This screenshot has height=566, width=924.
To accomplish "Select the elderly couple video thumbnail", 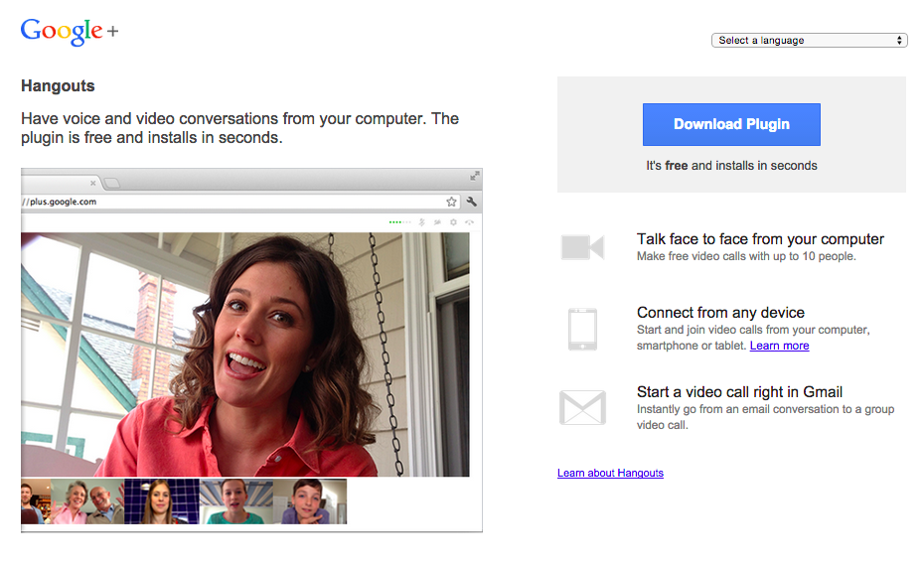I will coord(87,501).
